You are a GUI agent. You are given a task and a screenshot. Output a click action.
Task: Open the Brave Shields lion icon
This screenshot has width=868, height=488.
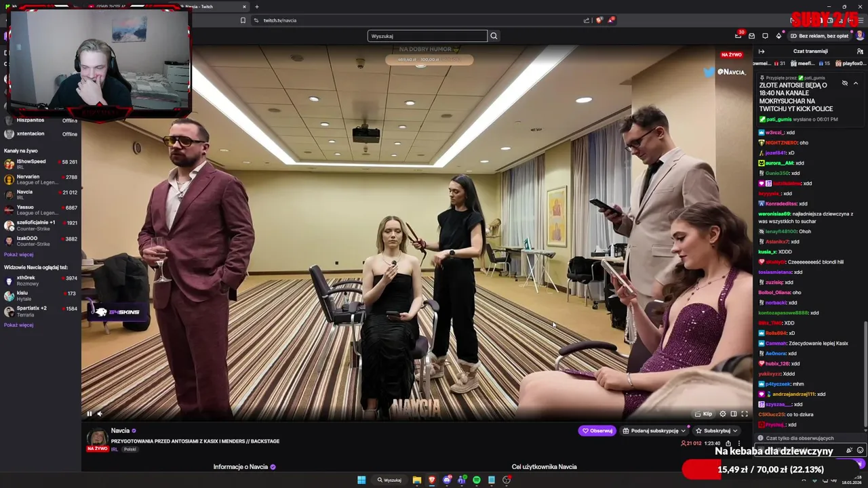(599, 20)
